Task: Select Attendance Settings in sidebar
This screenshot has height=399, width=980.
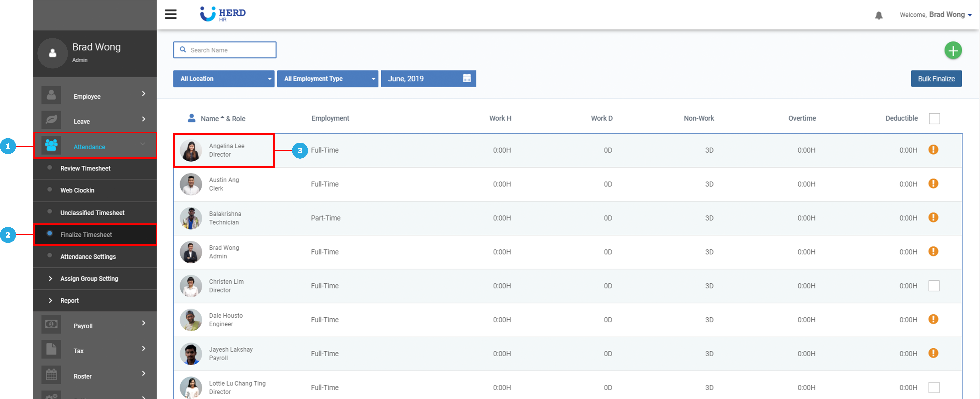Action: [x=88, y=257]
